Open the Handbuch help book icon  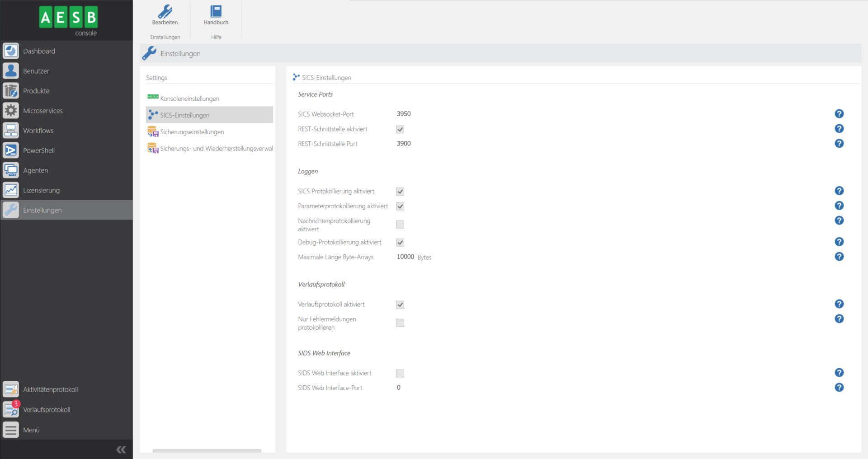coord(216,12)
